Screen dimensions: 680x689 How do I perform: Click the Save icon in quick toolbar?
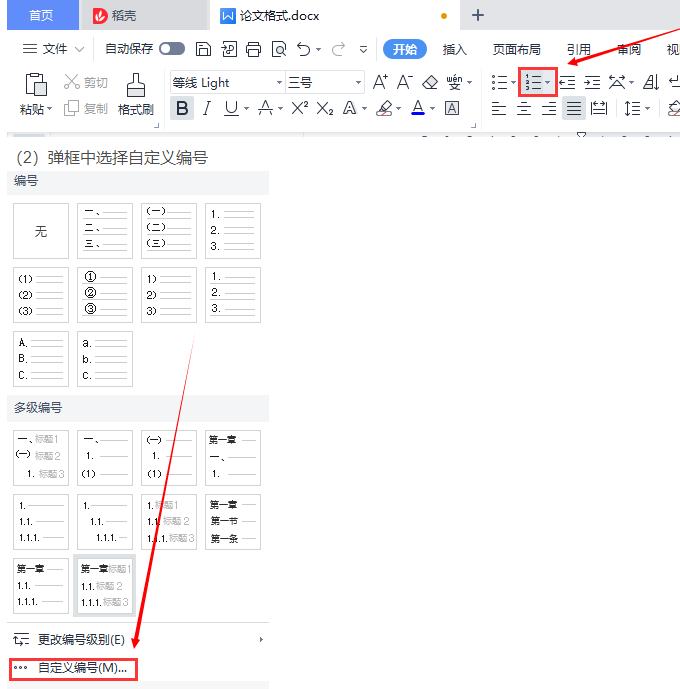[x=203, y=49]
